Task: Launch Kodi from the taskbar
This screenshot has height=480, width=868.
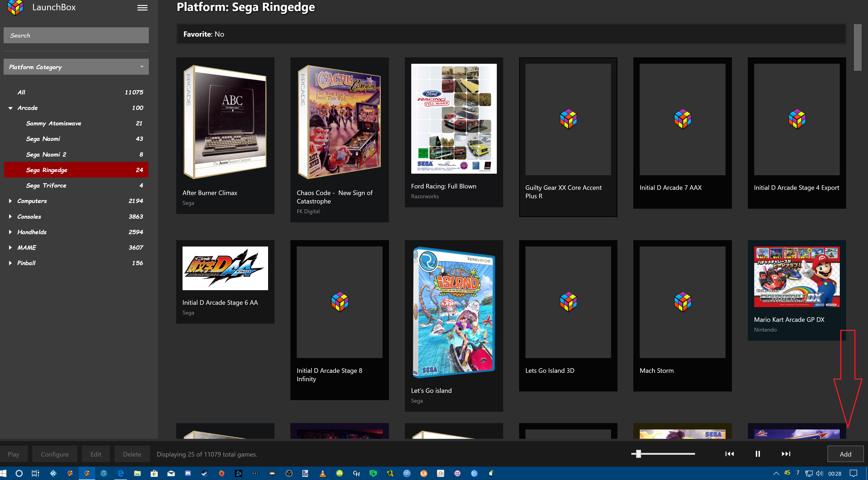Action: tap(53, 473)
